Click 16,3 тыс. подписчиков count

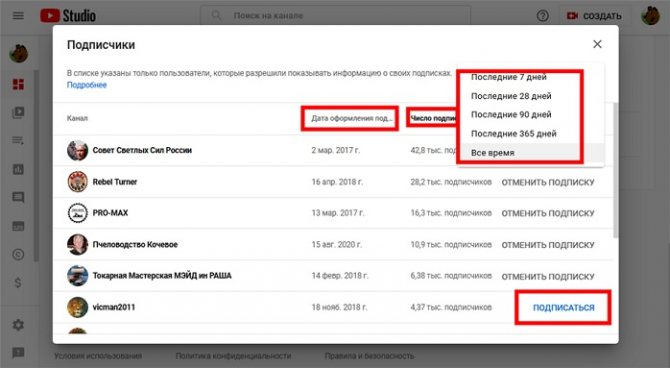coord(451,213)
